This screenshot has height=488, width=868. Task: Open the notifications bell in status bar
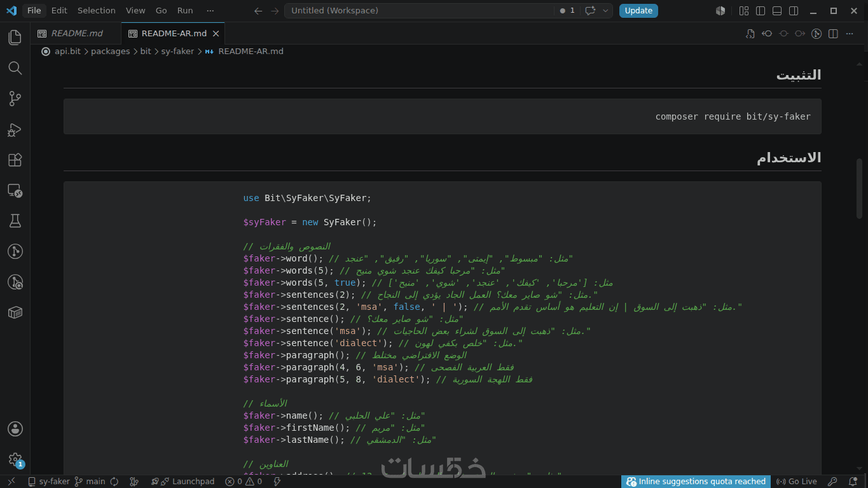[x=853, y=482]
